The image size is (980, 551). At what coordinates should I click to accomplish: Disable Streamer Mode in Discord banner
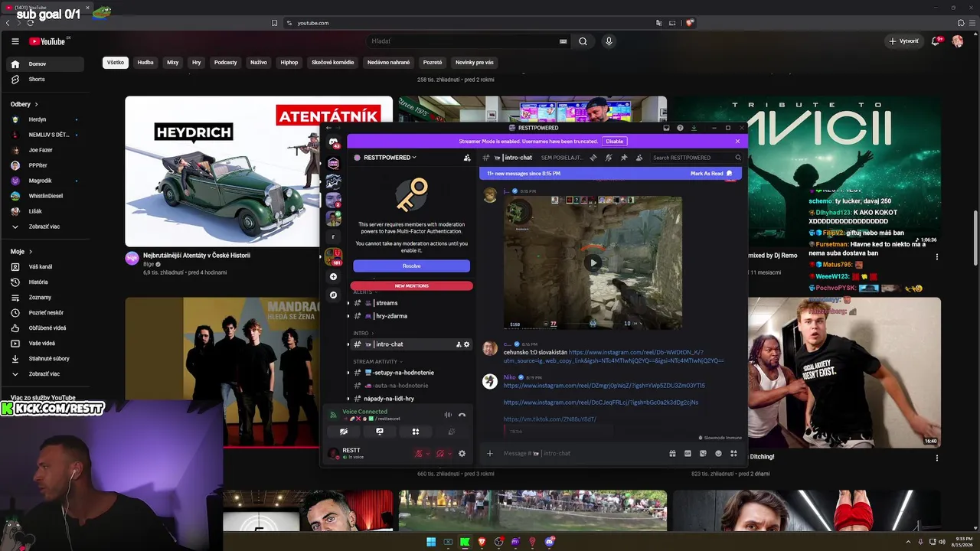click(x=614, y=141)
